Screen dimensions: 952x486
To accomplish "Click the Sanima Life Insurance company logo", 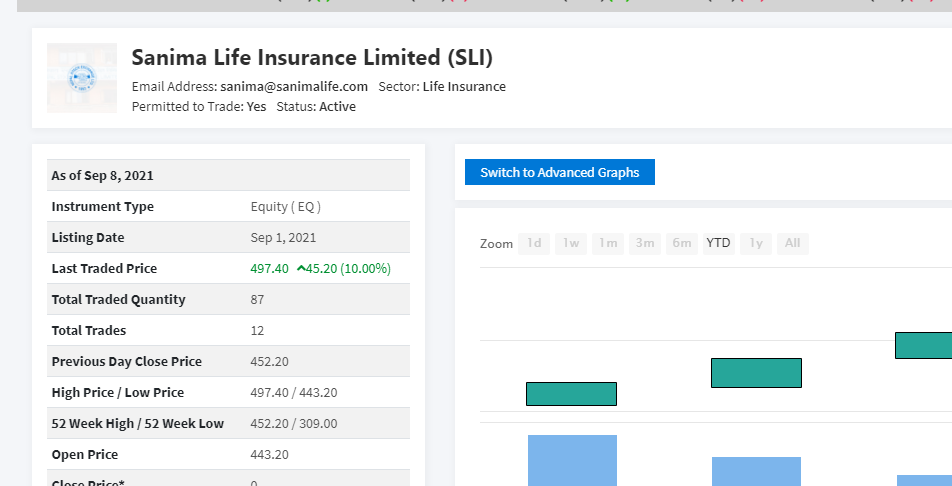I will (x=82, y=78).
